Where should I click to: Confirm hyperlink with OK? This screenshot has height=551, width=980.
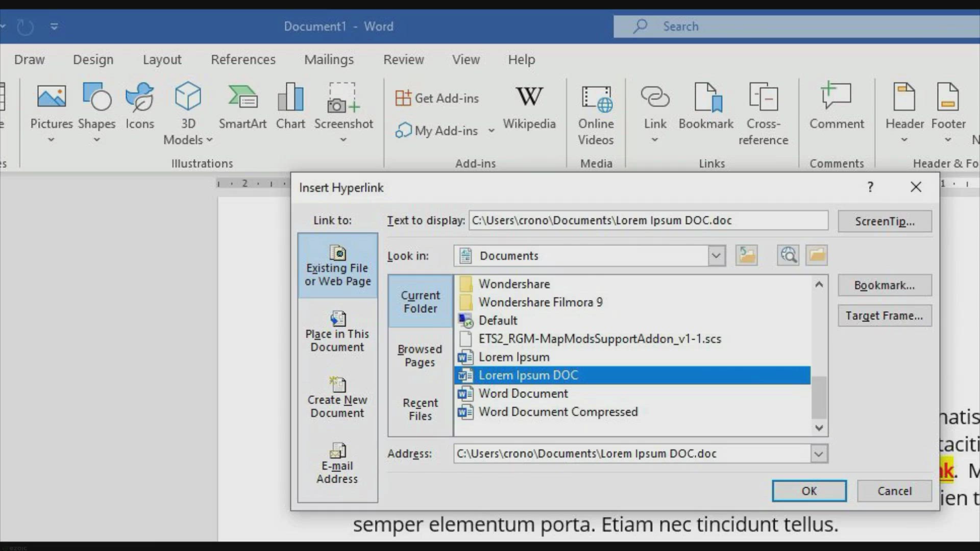809,491
